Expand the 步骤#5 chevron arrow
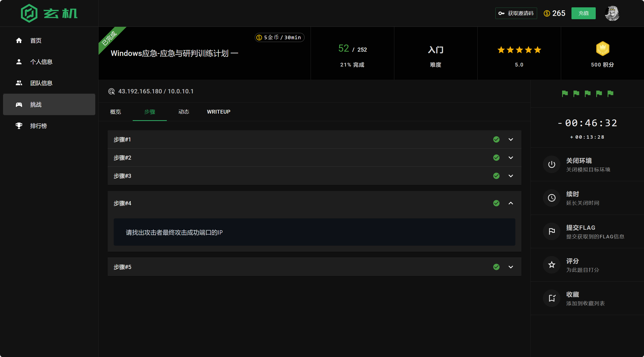 point(511,267)
